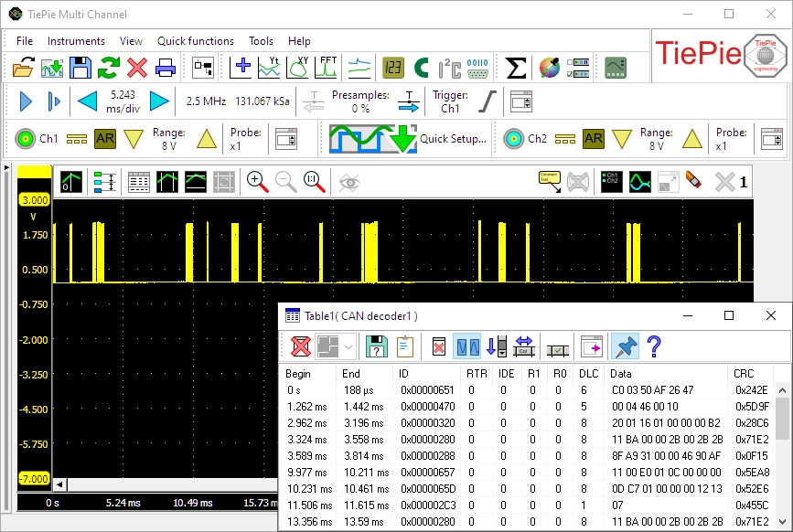This screenshot has height=532, width=793.
Task: Click the Sigma math function icon
Action: 516,67
